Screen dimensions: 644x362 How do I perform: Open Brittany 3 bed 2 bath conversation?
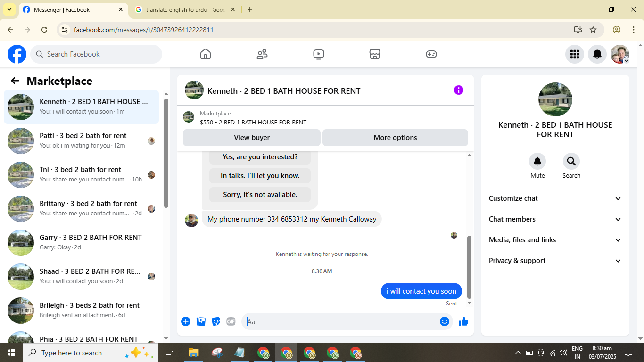82,209
